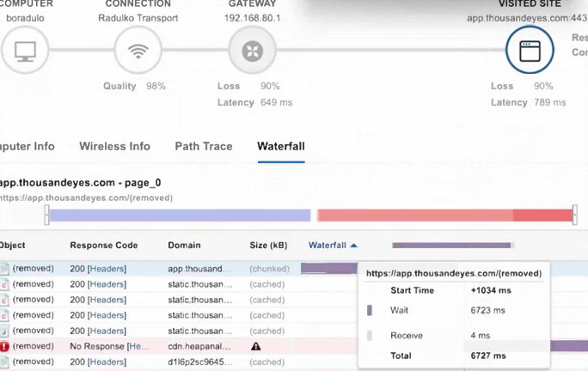Open Headers link in No Response row

(x=138, y=346)
